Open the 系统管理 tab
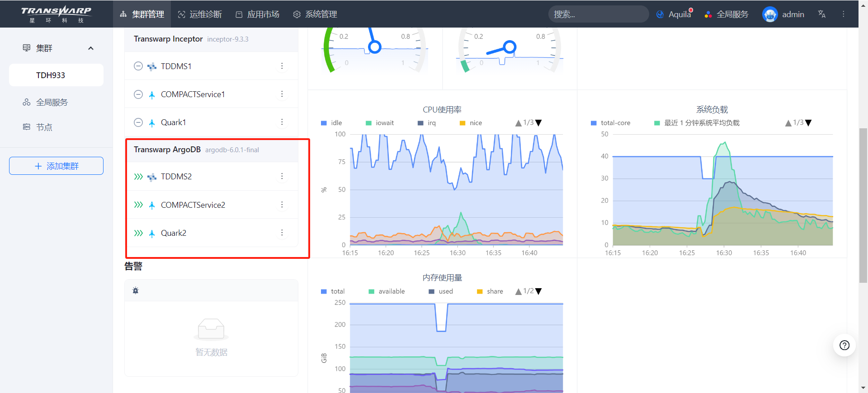The width and height of the screenshot is (868, 393). 315,14
